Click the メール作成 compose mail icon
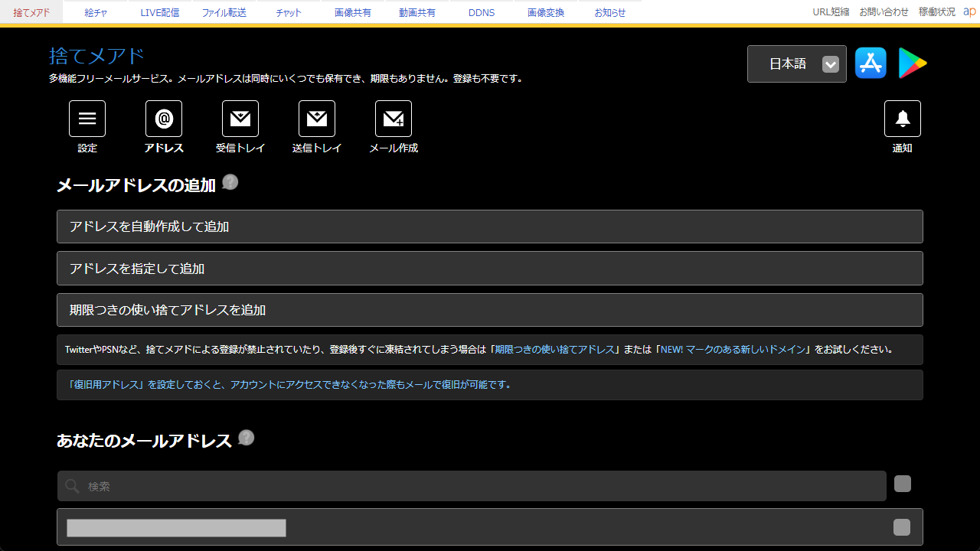This screenshot has width=980, height=551. (x=394, y=119)
